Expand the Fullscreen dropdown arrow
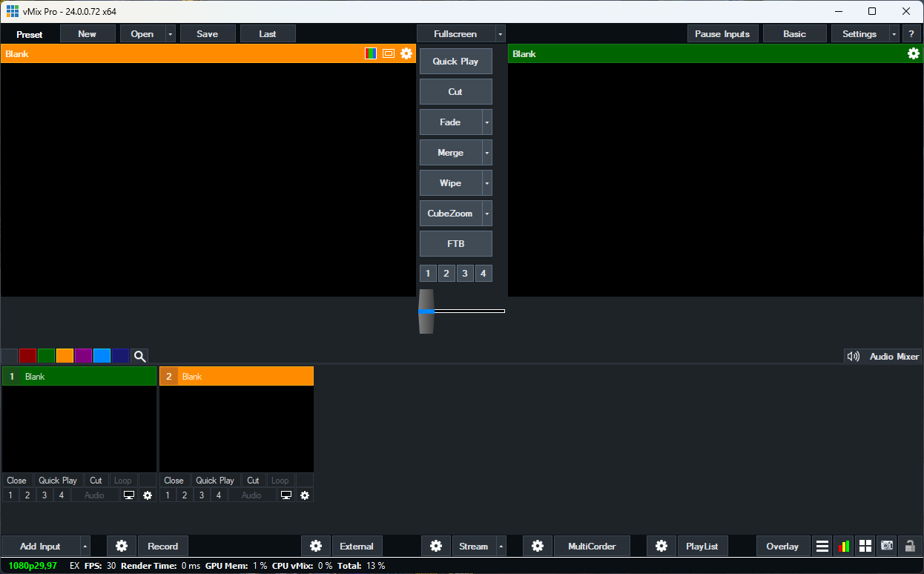The width and height of the screenshot is (924, 574). click(501, 33)
